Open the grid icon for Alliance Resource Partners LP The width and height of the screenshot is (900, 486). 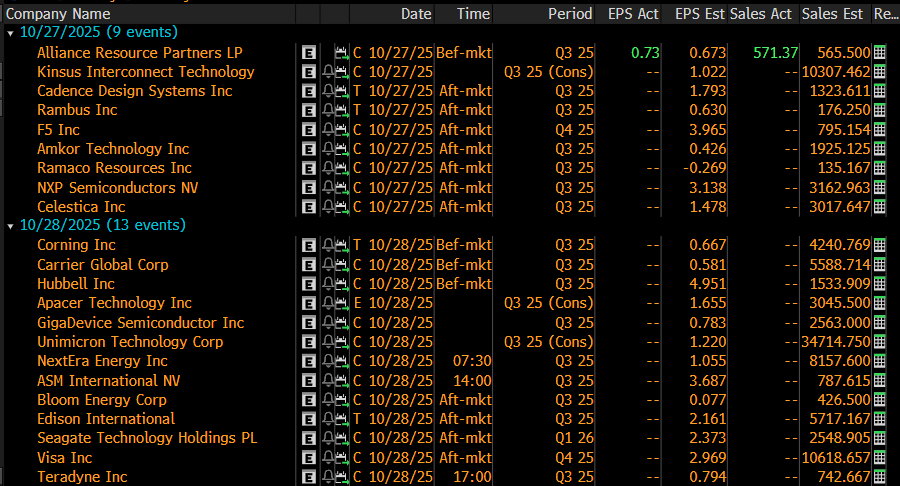[879, 53]
